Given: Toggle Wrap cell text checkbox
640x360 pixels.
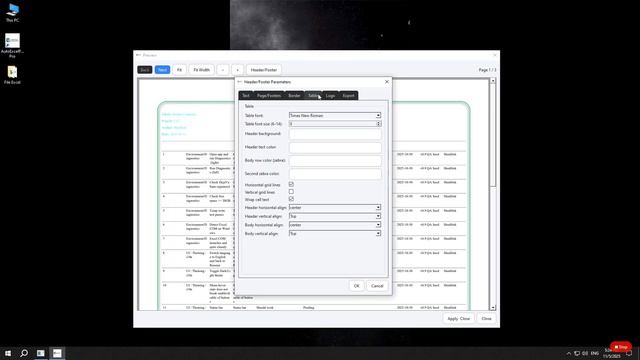Looking at the screenshot, I should (291, 199).
